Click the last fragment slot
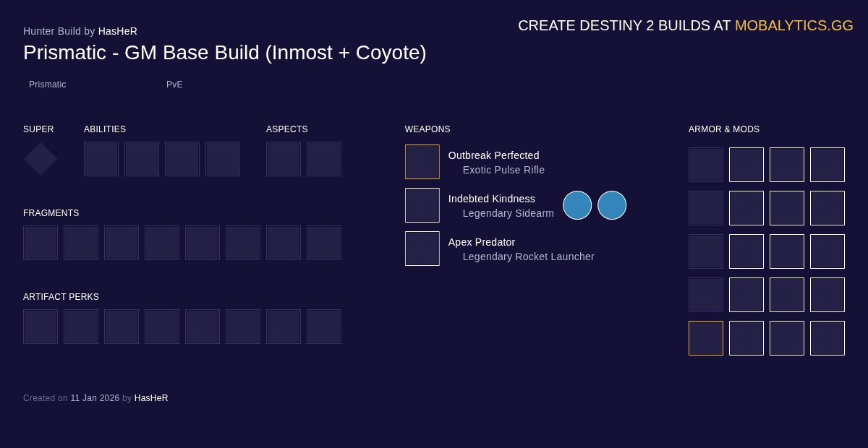The height and width of the screenshot is (448, 868). 324,243
